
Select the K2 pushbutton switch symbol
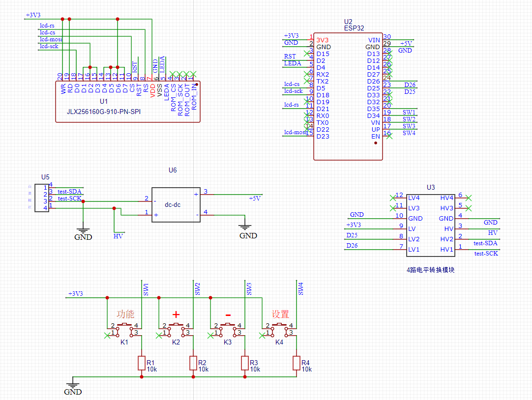[176, 330]
